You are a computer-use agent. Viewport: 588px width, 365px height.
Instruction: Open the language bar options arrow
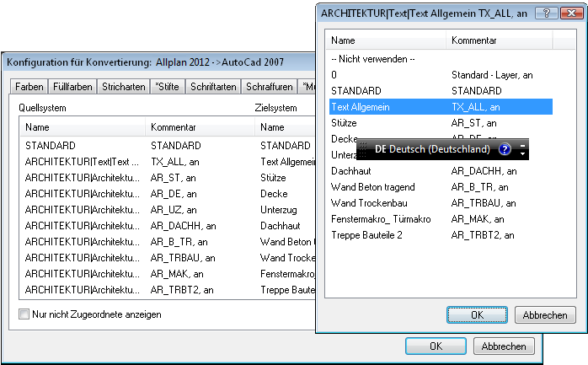[523, 153]
